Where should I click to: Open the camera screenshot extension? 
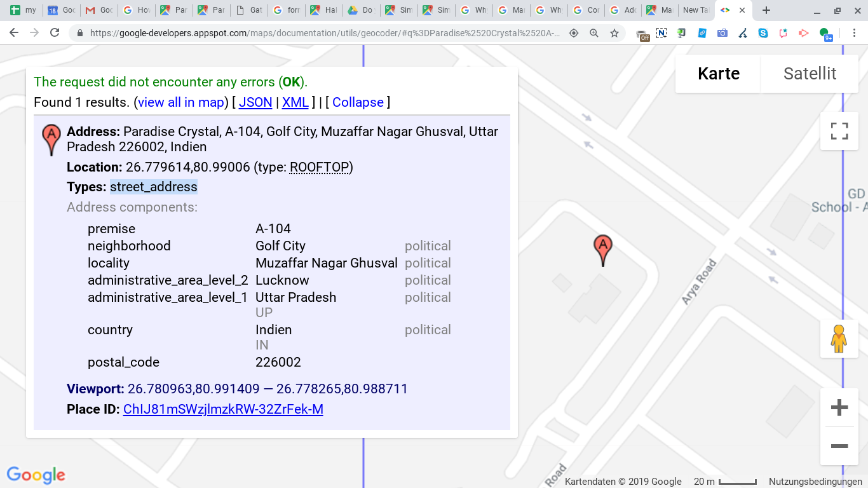pos(722,32)
